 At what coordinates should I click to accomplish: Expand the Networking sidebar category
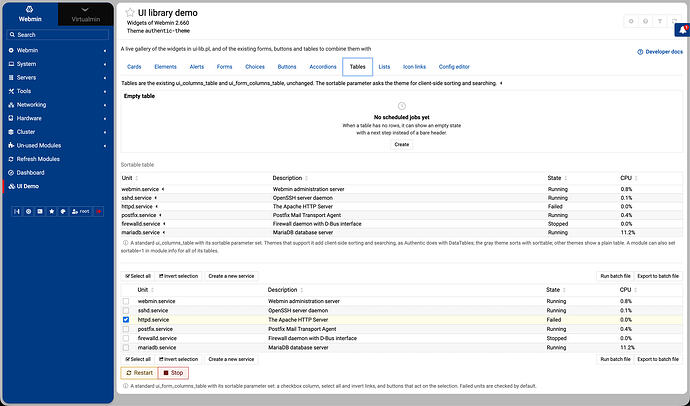(58, 105)
